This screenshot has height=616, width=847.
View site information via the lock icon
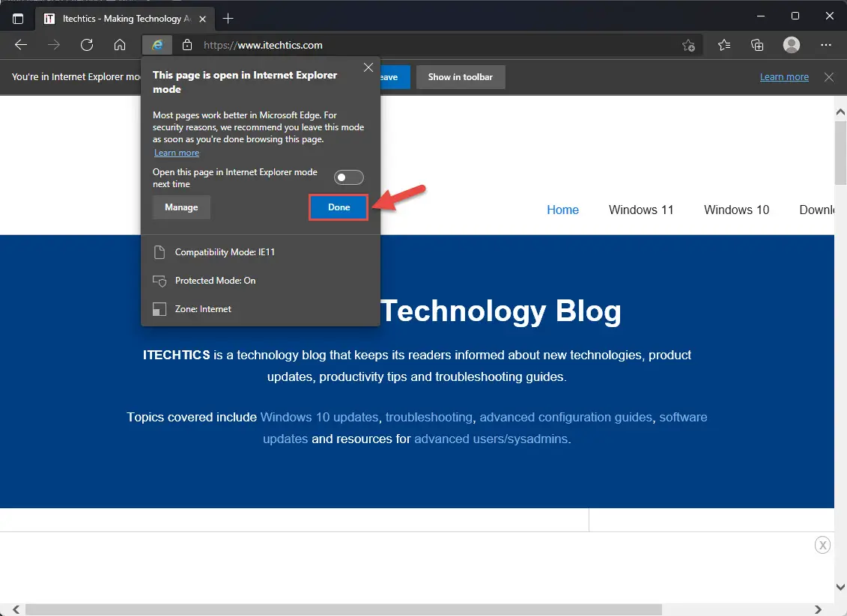(x=187, y=45)
